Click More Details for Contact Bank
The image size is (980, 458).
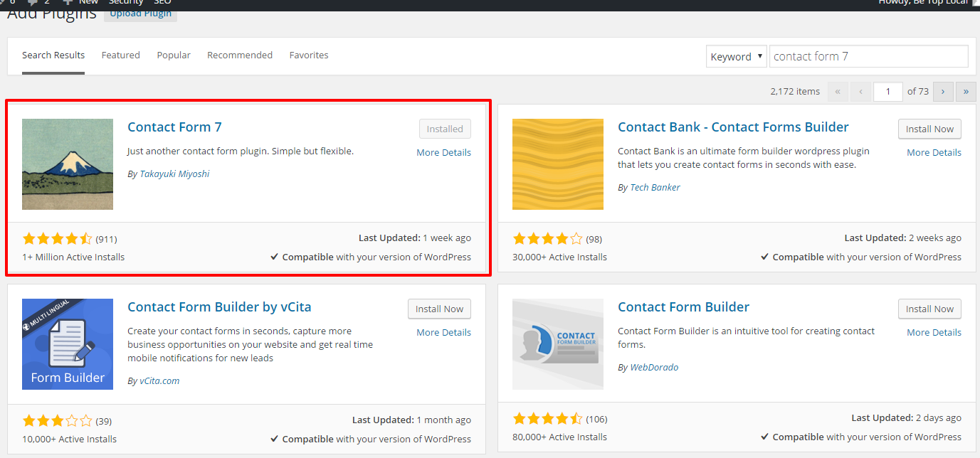click(934, 152)
